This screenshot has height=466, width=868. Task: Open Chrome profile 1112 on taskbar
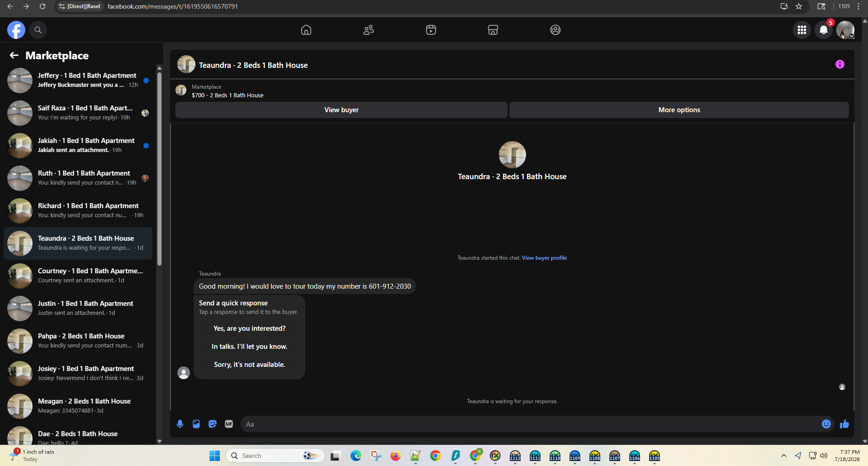coord(515,456)
